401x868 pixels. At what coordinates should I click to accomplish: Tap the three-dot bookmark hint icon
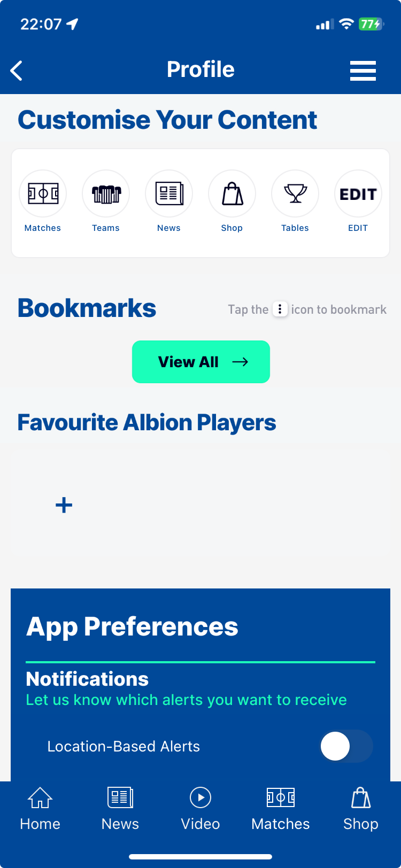pos(280,309)
